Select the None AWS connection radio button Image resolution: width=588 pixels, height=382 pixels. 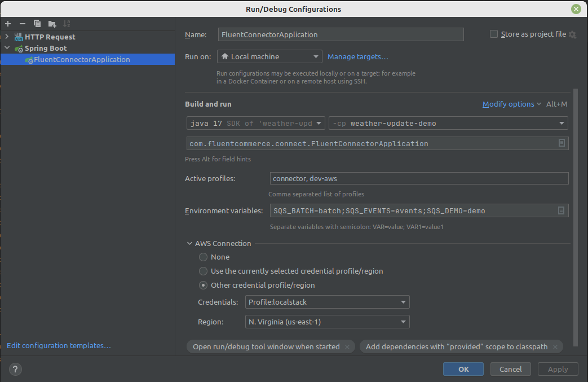(204, 257)
